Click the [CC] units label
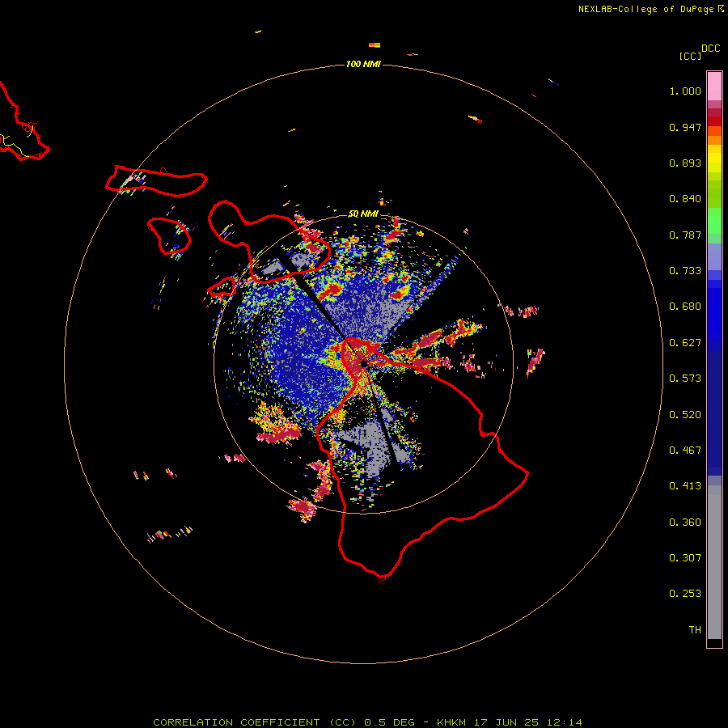The width and height of the screenshot is (728, 728). [x=690, y=56]
